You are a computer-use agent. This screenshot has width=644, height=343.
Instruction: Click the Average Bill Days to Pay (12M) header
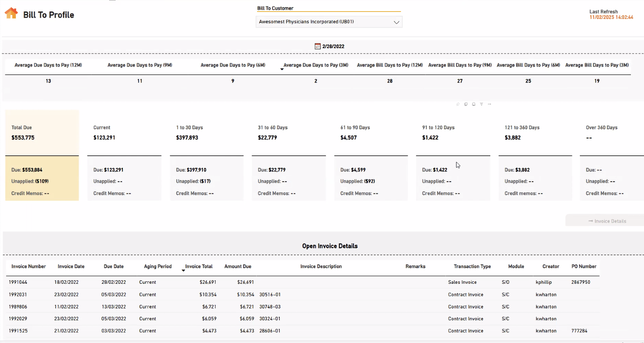390,65
